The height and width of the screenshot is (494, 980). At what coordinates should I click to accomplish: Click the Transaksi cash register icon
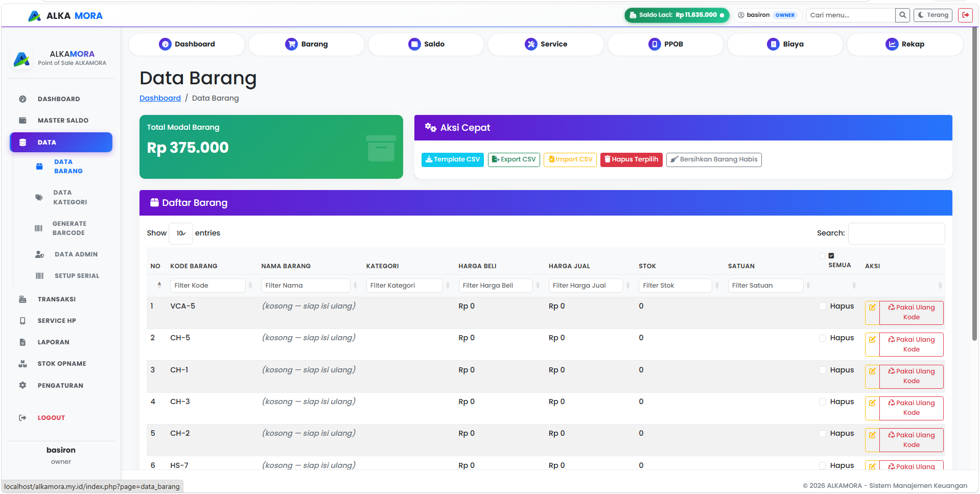22,299
